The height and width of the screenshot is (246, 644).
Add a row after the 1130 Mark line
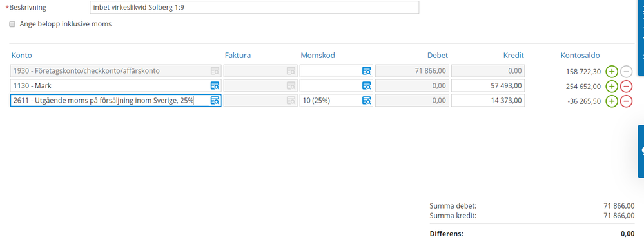click(x=612, y=87)
